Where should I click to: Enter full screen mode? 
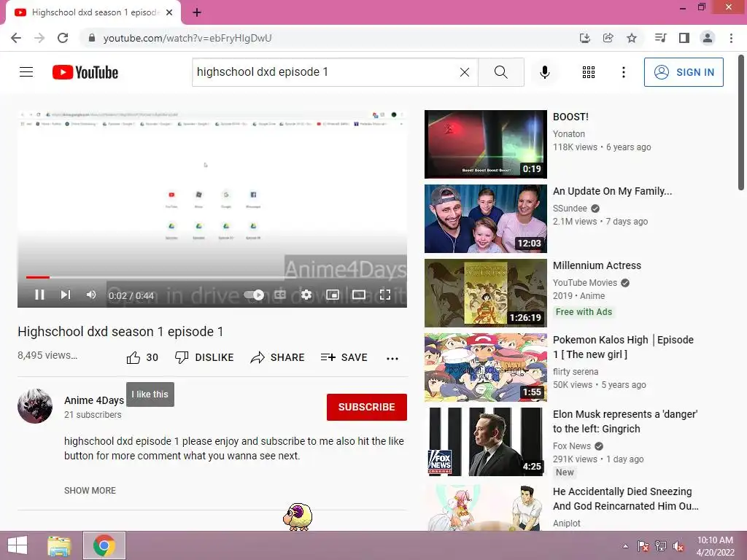coord(385,295)
